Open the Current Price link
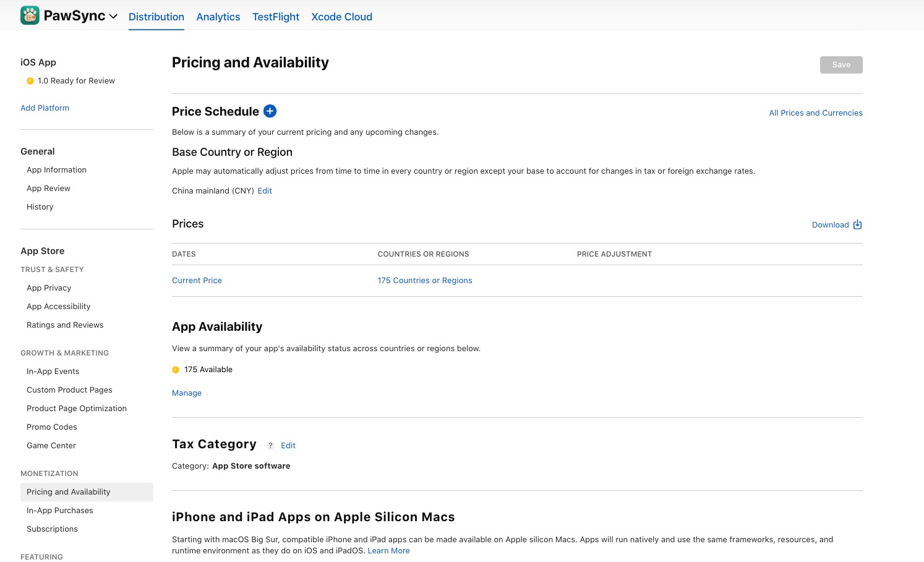 tap(197, 281)
